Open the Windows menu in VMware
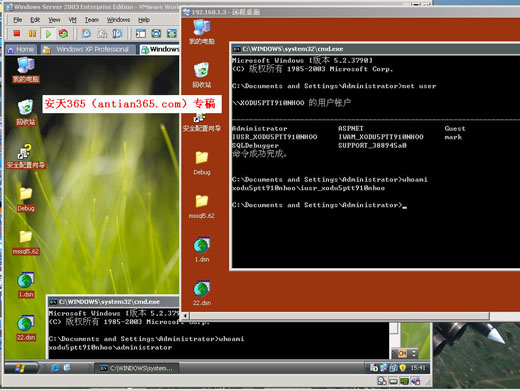Screen dimensions: 520x391 coord(118,20)
